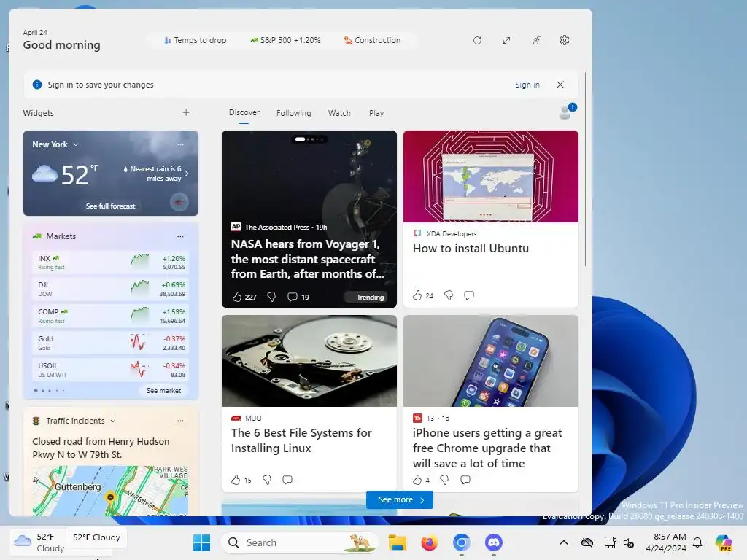This screenshot has width=747, height=560.
Task: Open notifications bell in taskbar
Action: (697, 542)
